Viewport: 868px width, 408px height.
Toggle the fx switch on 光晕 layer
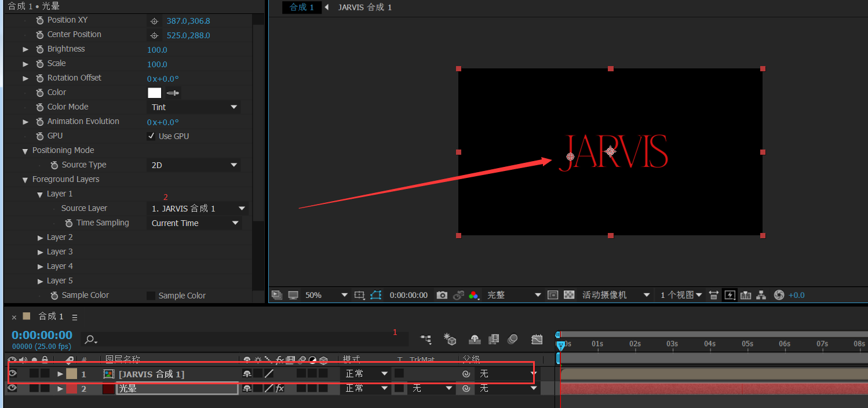tap(279, 388)
